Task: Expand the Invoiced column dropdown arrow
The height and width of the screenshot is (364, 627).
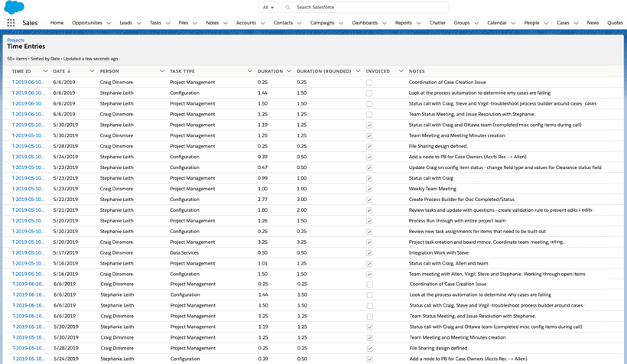Action: (x=401, y=71)
